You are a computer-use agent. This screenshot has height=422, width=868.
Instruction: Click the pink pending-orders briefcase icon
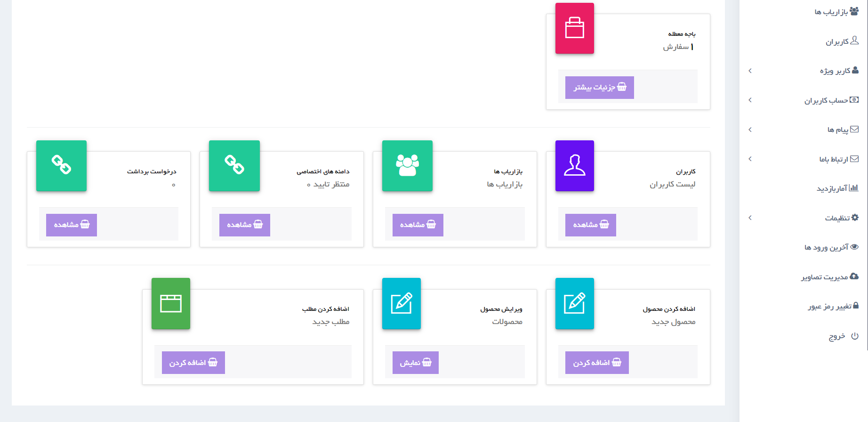(x=574, y=28)
